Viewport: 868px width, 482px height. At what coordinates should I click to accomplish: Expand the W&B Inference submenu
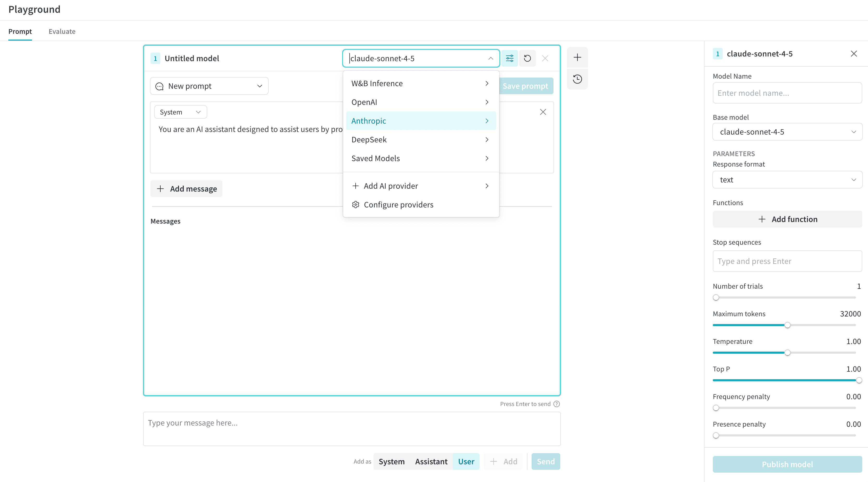point(421,83)
